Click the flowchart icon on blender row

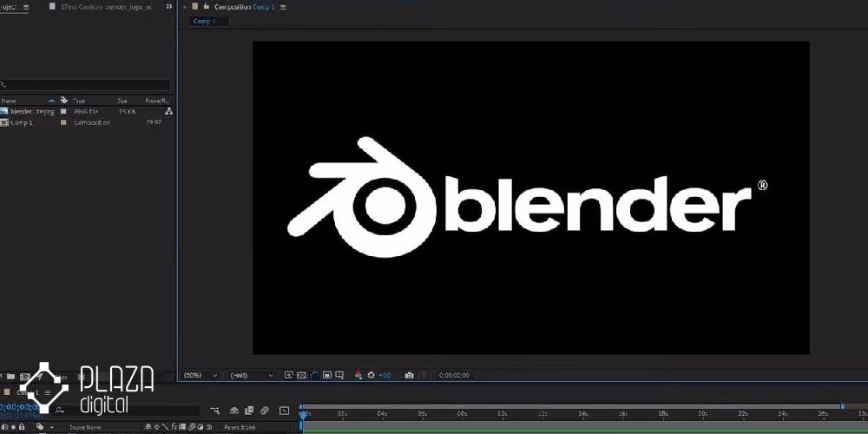169,111
